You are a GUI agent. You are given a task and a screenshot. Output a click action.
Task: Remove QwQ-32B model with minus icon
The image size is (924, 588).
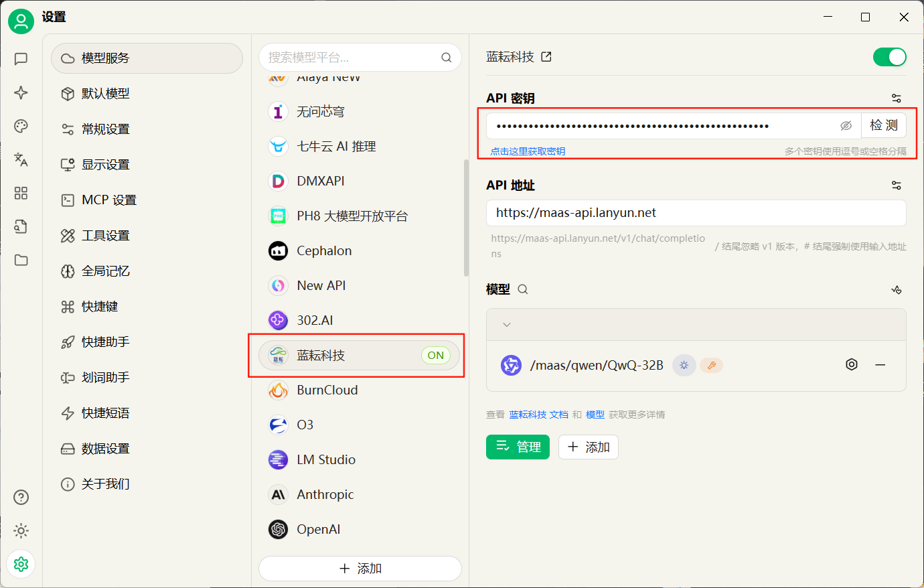(880, 365)
